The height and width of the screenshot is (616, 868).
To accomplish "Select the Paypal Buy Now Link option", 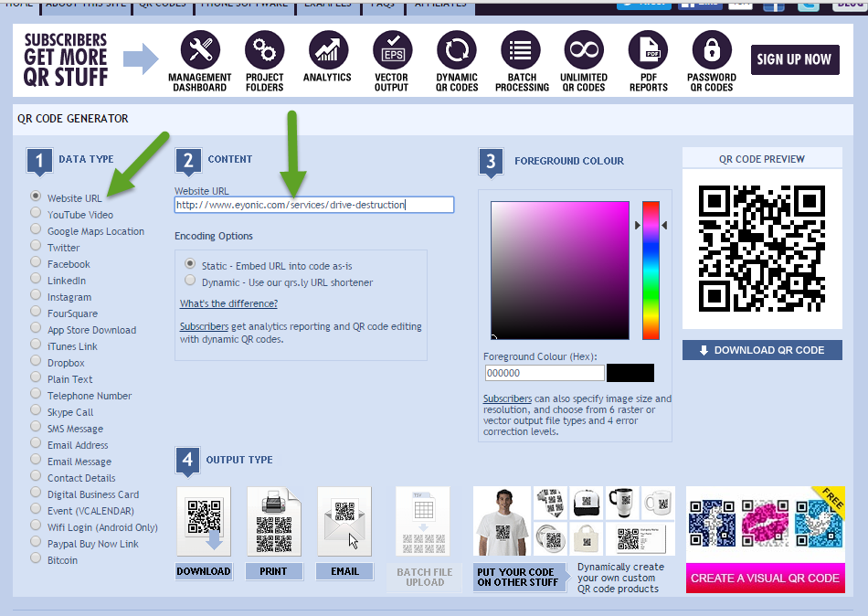I will [x=36, y=542].
